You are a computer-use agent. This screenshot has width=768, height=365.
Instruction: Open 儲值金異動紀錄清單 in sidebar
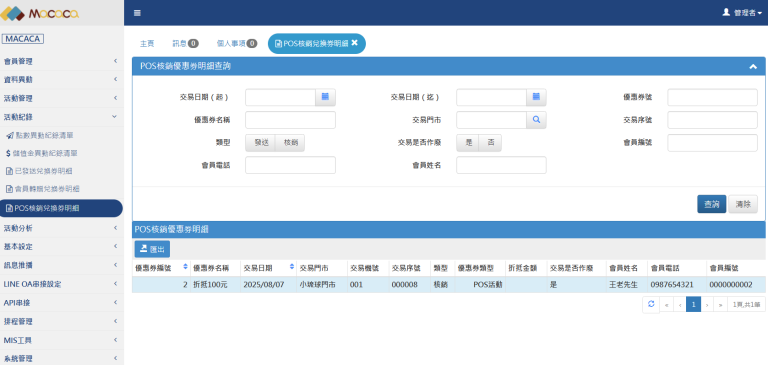click(42, 153)
